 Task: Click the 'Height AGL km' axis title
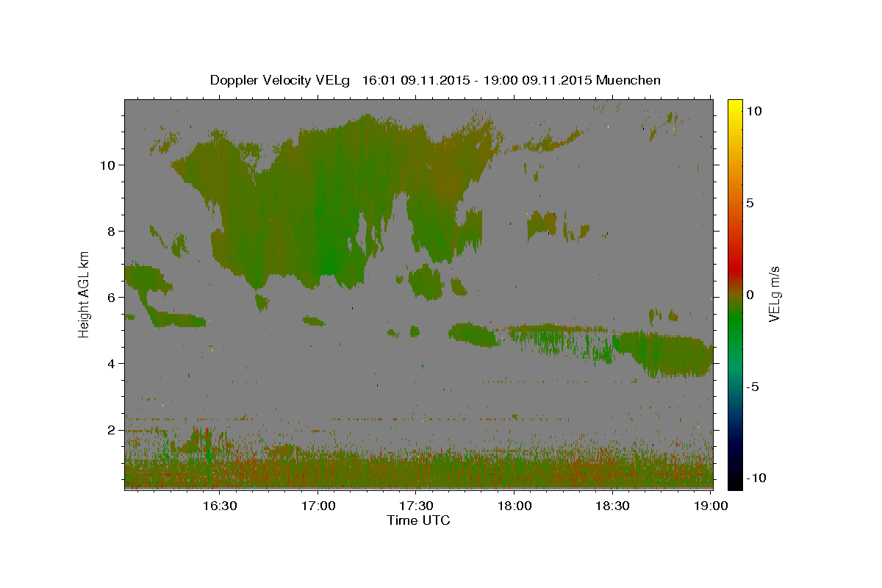(x=85, y=294)
